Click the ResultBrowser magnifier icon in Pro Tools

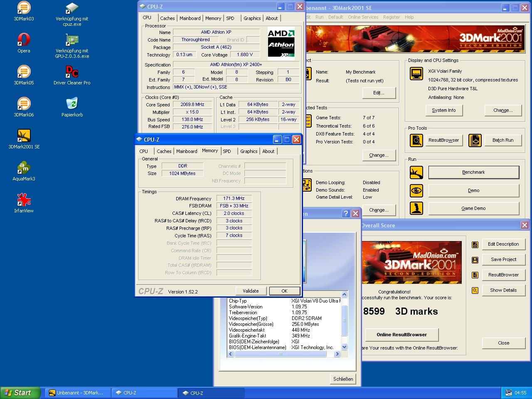[x=416, y=140]
